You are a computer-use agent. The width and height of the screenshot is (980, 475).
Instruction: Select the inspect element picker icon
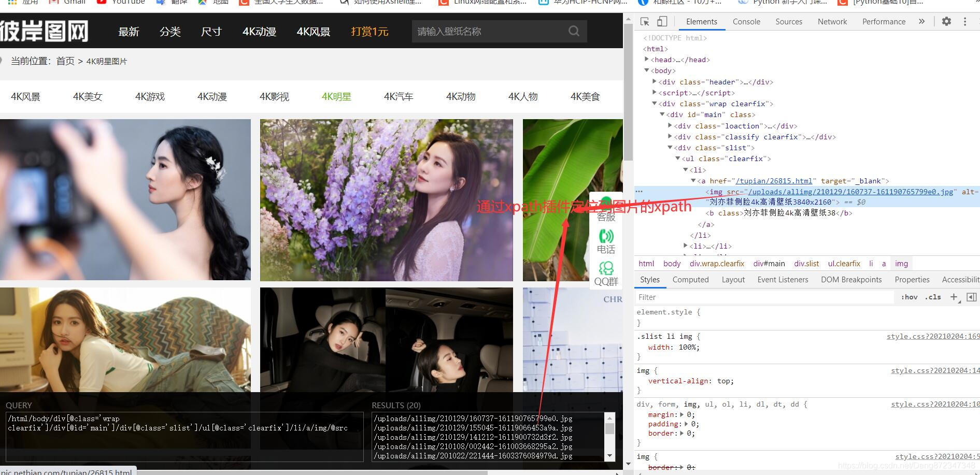tap(645, 21)
